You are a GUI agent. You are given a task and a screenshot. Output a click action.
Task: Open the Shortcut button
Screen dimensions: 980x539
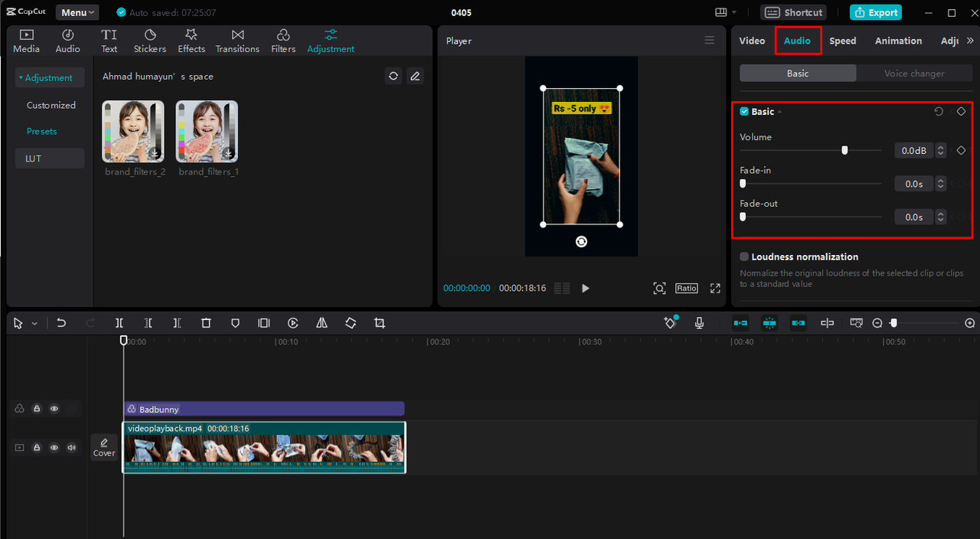[795, 12]
